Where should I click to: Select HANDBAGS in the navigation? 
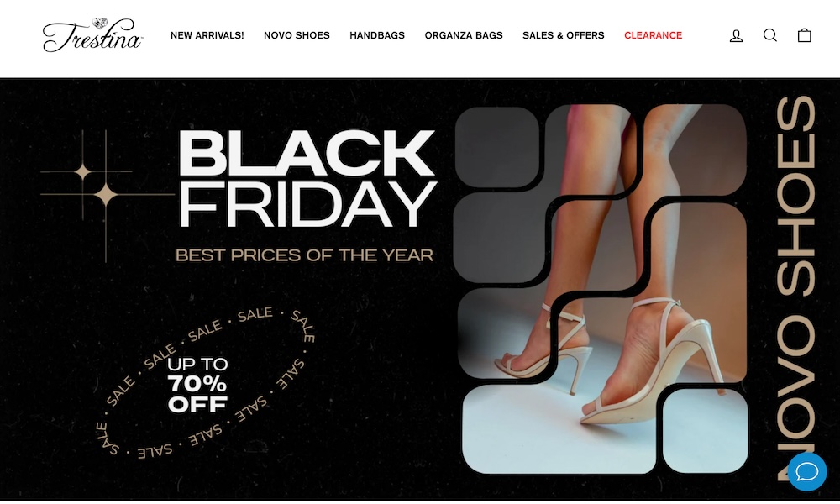pyautogui.click(x=377, y=35)
